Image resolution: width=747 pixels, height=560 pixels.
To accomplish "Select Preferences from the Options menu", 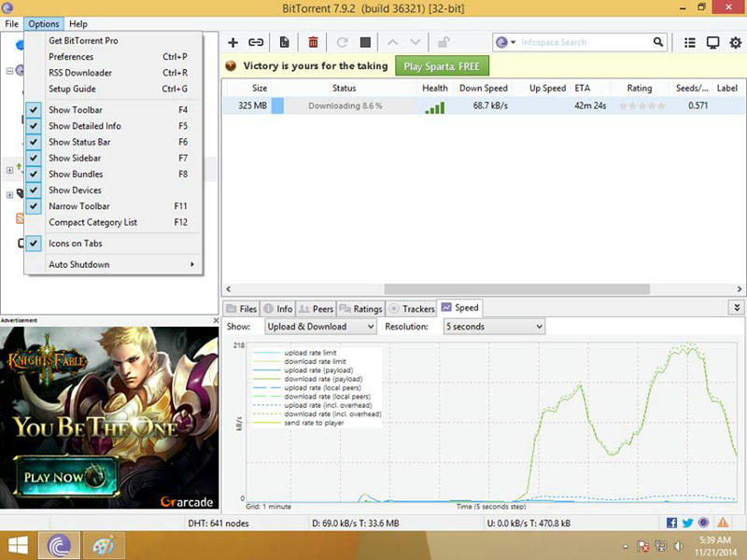I will [113, 57].
